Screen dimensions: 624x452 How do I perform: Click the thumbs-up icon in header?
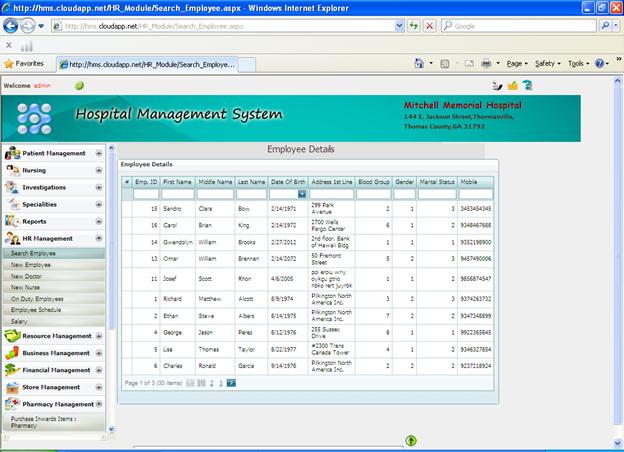pos(512,86)
